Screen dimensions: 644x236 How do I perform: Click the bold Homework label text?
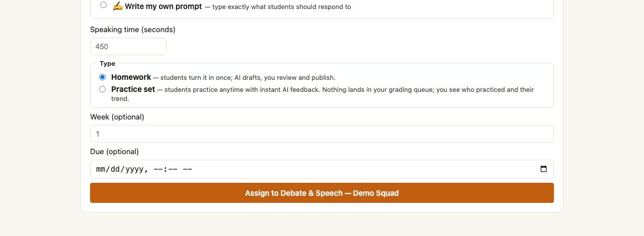pos(131,77)
